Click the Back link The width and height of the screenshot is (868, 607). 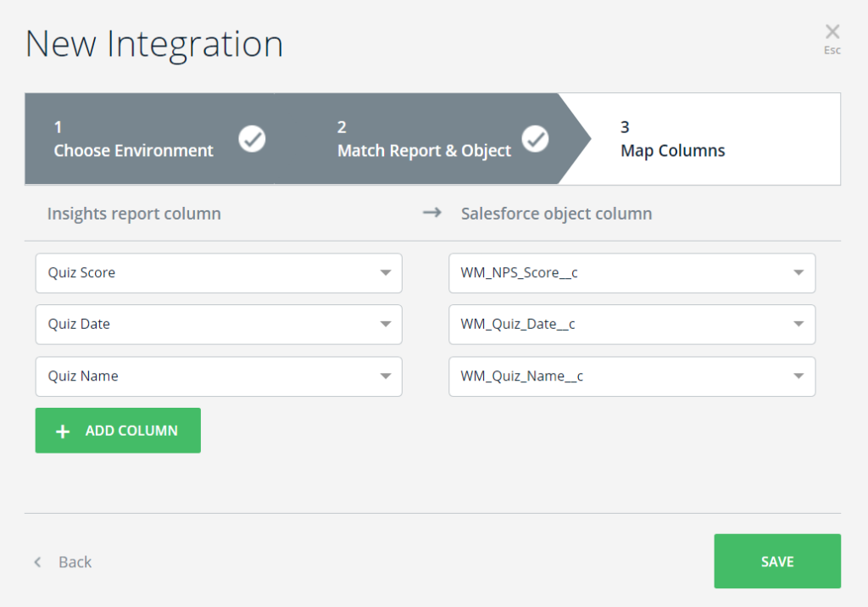pos(75,562)
